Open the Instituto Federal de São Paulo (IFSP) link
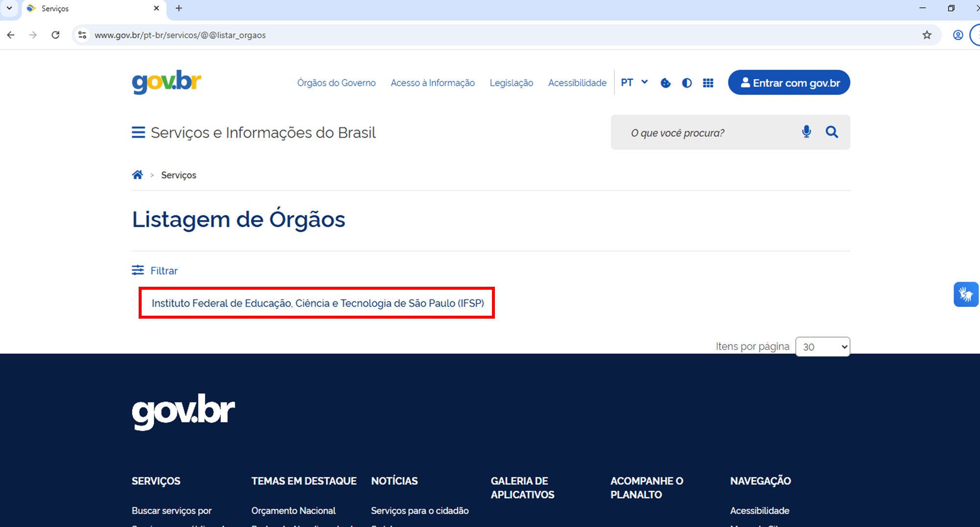980x527 pixels. pyautogui.click(x=318, y=303)
